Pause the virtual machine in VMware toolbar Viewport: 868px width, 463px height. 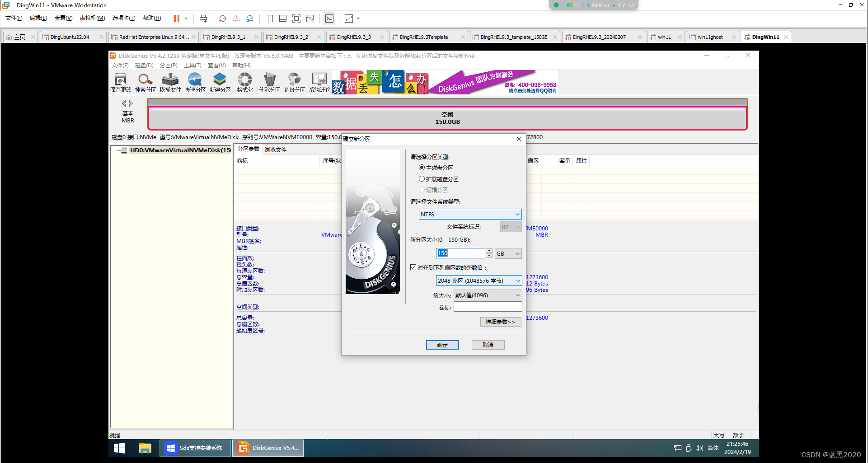click(177, 19)
